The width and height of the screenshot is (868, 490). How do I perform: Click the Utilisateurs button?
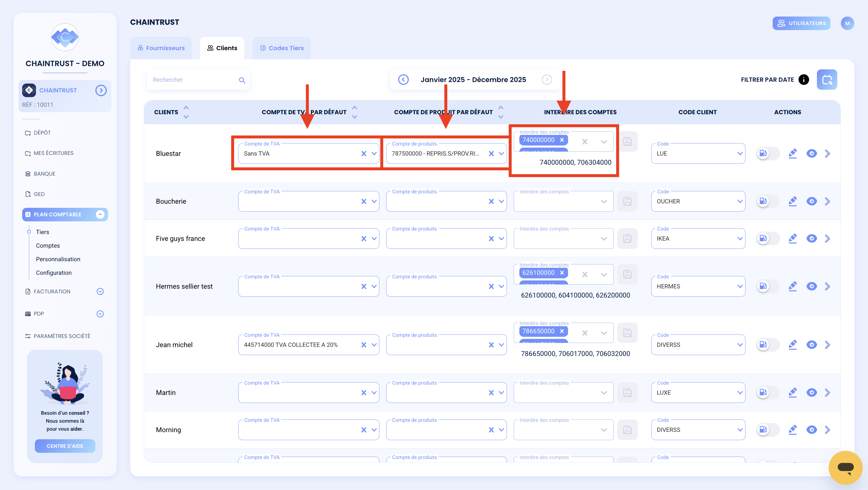click(801, 23)
